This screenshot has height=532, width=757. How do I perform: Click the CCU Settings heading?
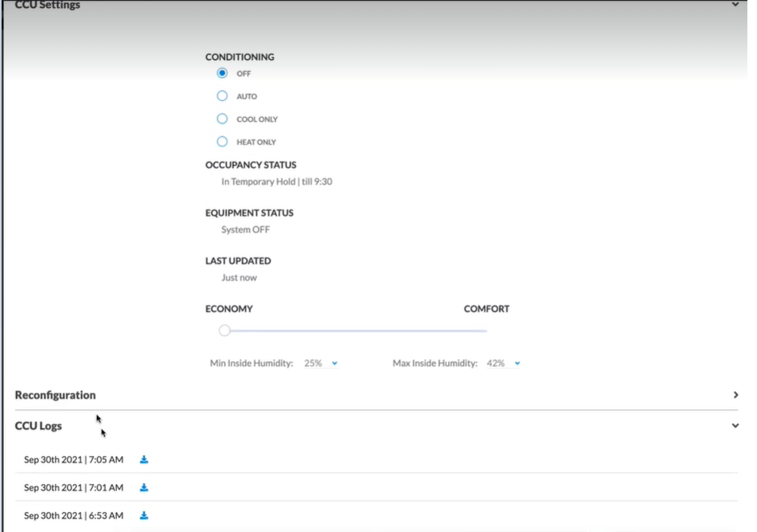point(47,5)
